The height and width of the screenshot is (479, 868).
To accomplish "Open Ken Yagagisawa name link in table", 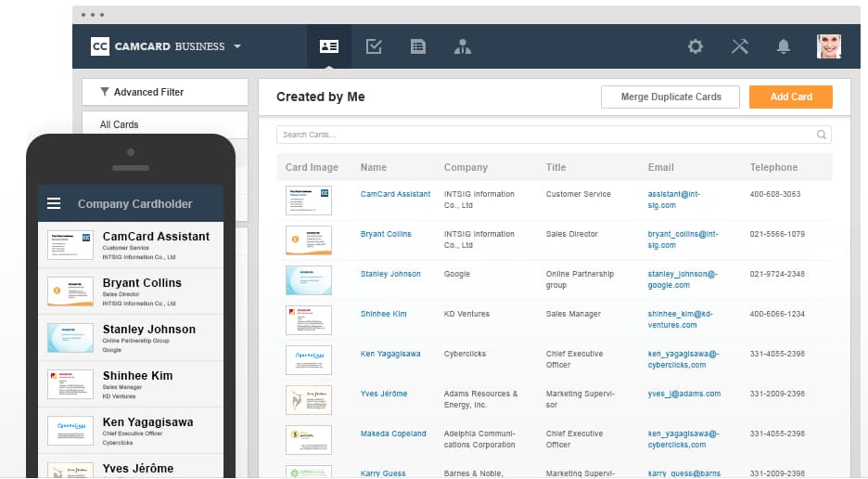I will coord(390,354).
